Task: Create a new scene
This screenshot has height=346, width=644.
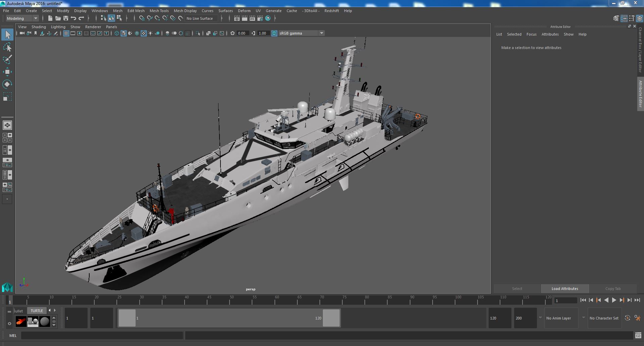Action: click(x=50, y=18)
